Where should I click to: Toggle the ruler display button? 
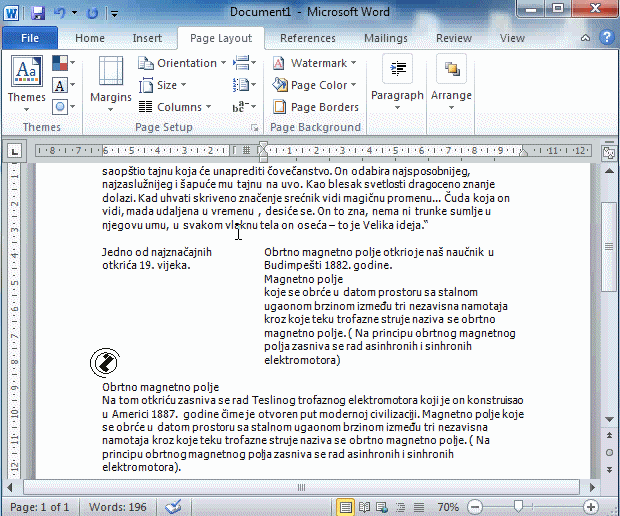pos(609,152)
